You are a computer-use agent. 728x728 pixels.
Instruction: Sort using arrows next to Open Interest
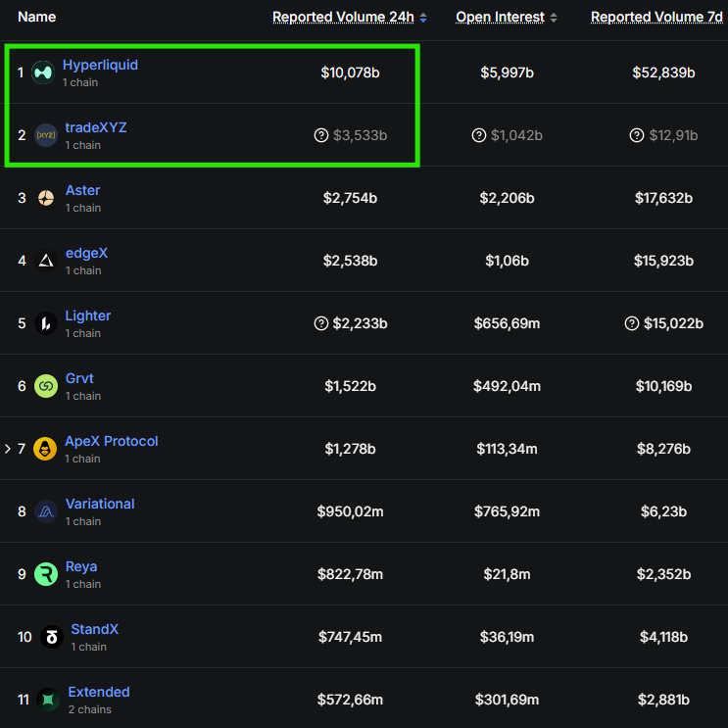pyautogui.click(x=554, y=18)
